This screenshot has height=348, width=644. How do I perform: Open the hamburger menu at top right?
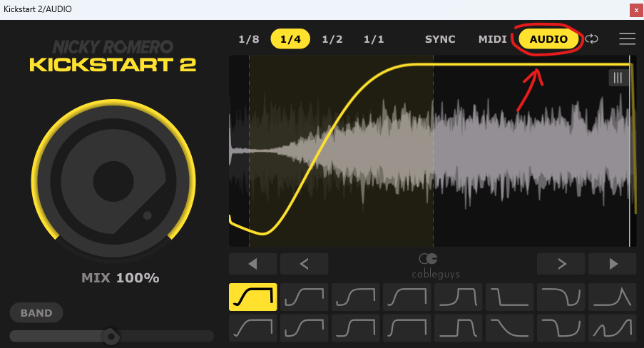pyautogui.click(x=627, y=39)
